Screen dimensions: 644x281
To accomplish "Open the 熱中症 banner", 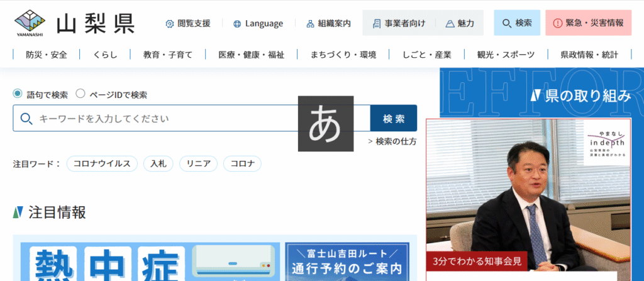I will pyautogui.click(x=150, y=262).
